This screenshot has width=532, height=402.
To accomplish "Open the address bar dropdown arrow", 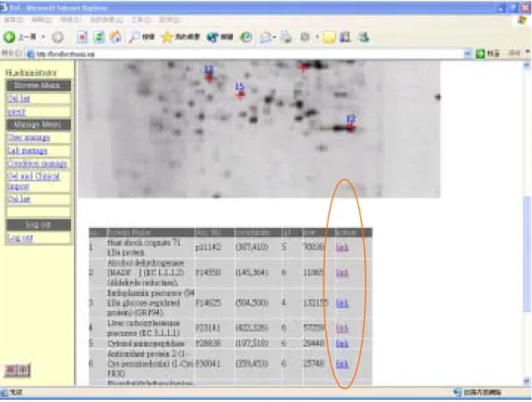I will coord(467,53).
